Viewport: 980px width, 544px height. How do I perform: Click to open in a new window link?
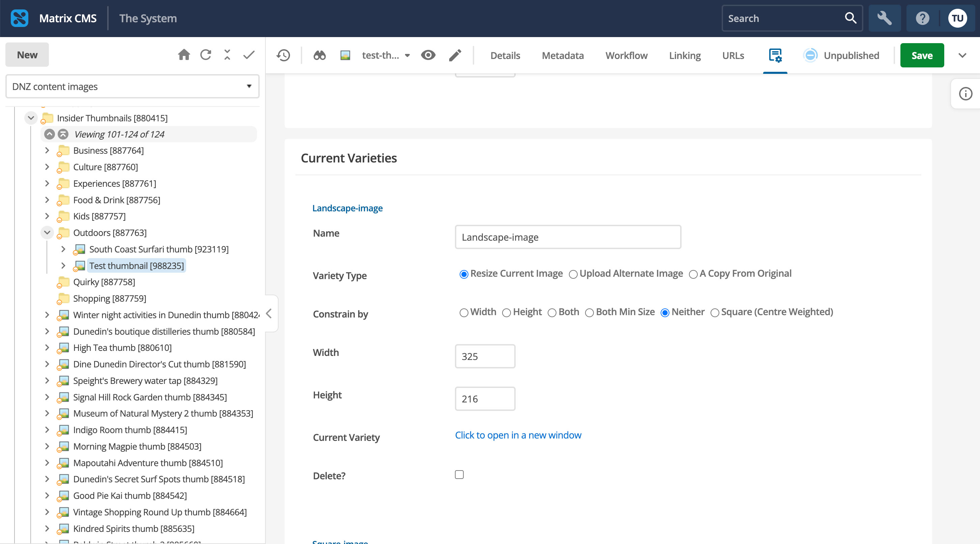[518, 435]
